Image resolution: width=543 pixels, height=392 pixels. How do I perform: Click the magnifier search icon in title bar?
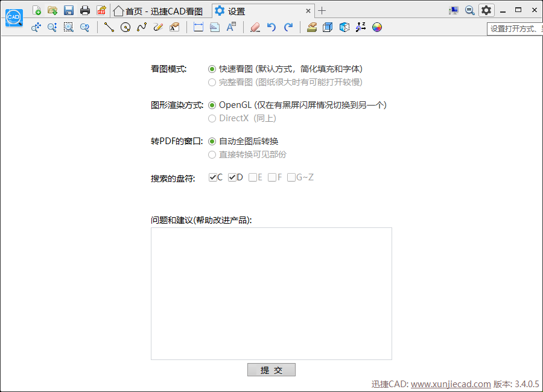coord(470,10)
